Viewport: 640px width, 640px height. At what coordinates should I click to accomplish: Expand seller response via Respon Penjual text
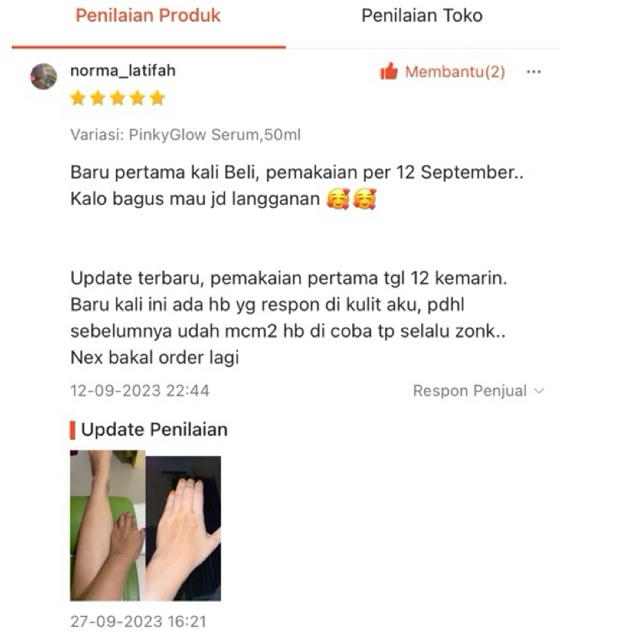[x=470, y=391]
